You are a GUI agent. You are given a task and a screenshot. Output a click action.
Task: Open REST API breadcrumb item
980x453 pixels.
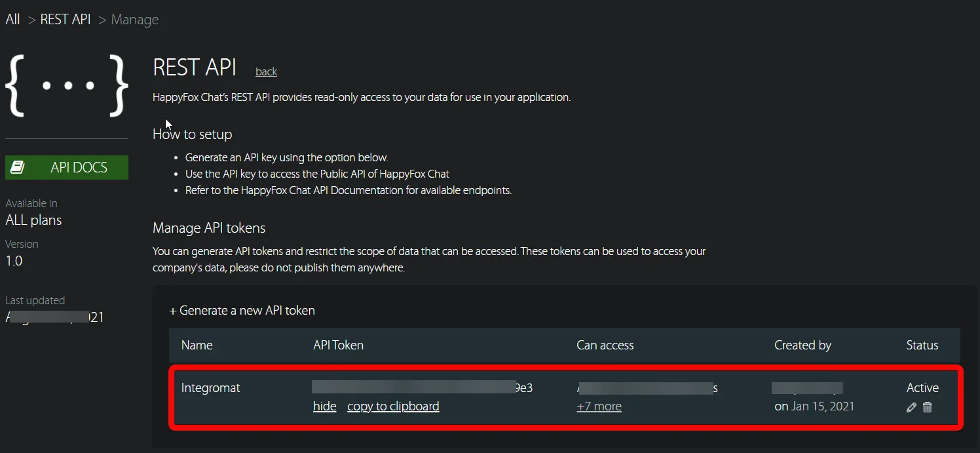[x=66, y=19]
